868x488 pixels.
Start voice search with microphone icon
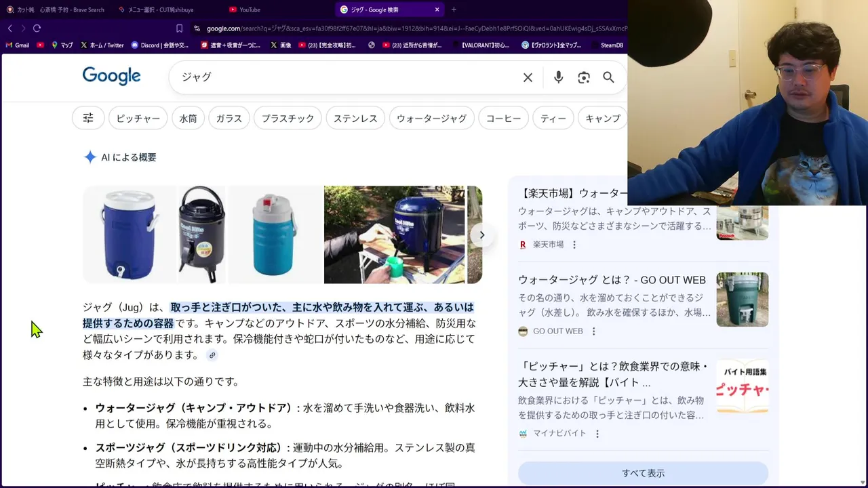(558, 77)
